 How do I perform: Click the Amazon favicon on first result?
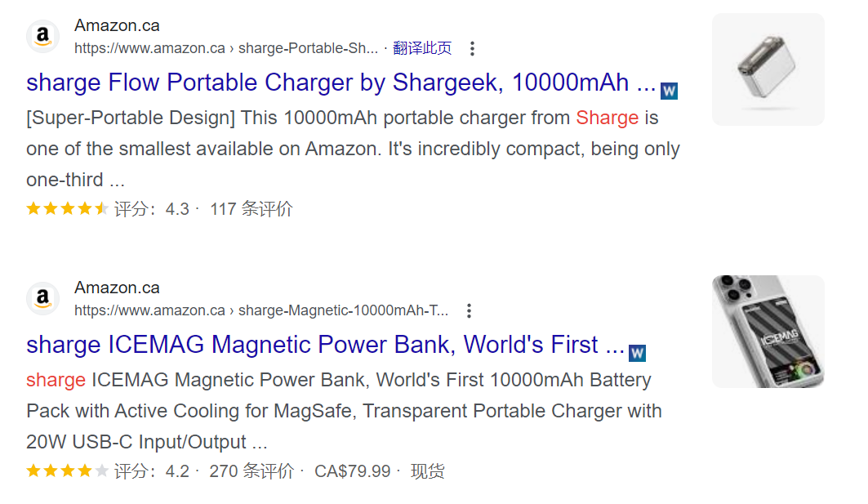tap(42, 37)
